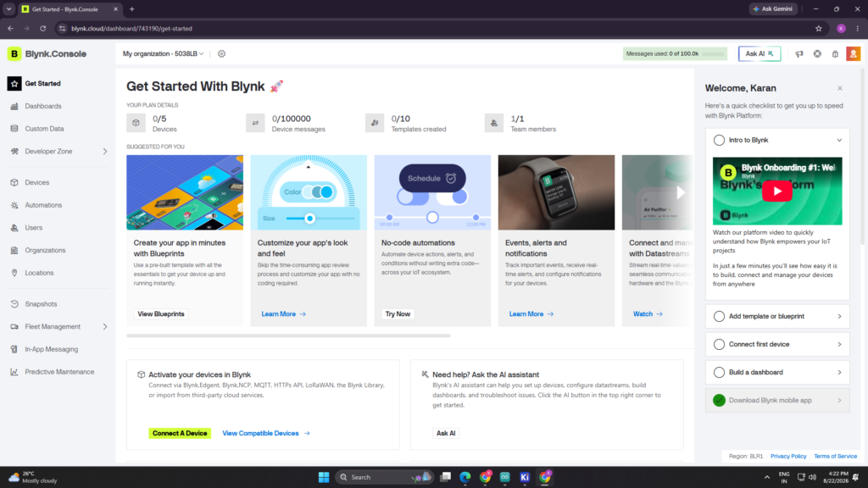Click the Connect A Device button
Screen dimensions: 868x488
[x=180, y=433]
